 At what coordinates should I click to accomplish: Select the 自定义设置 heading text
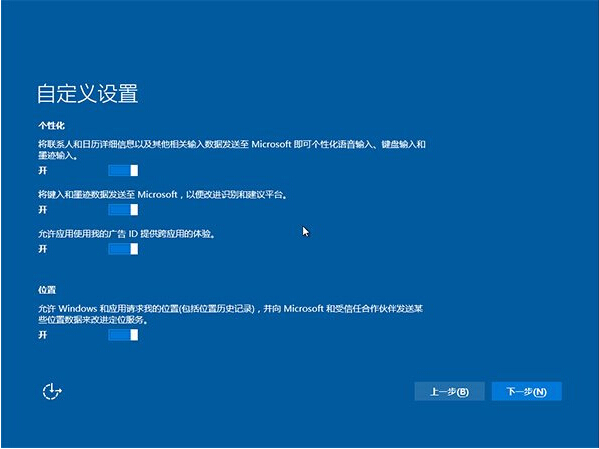click(87, 94)
